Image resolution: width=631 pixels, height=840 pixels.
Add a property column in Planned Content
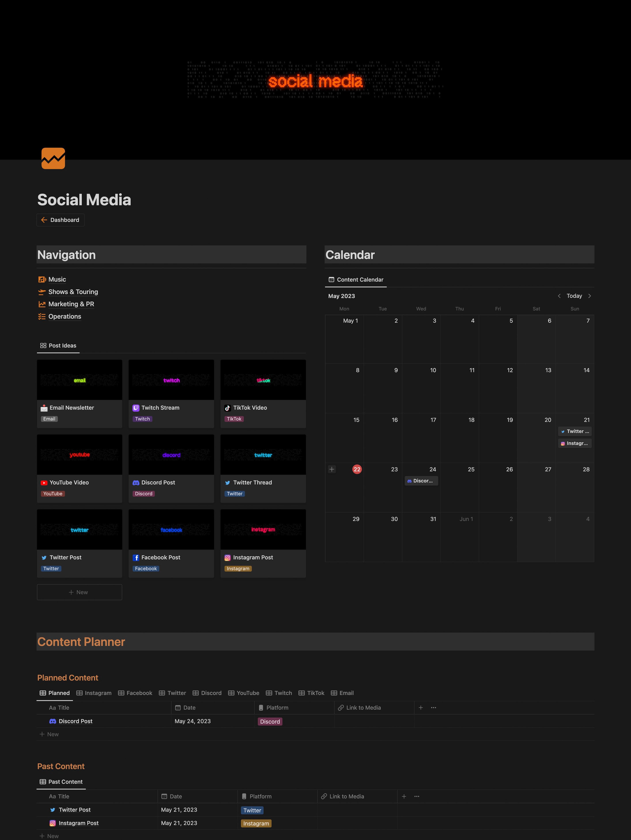click(x=421, y=708)
